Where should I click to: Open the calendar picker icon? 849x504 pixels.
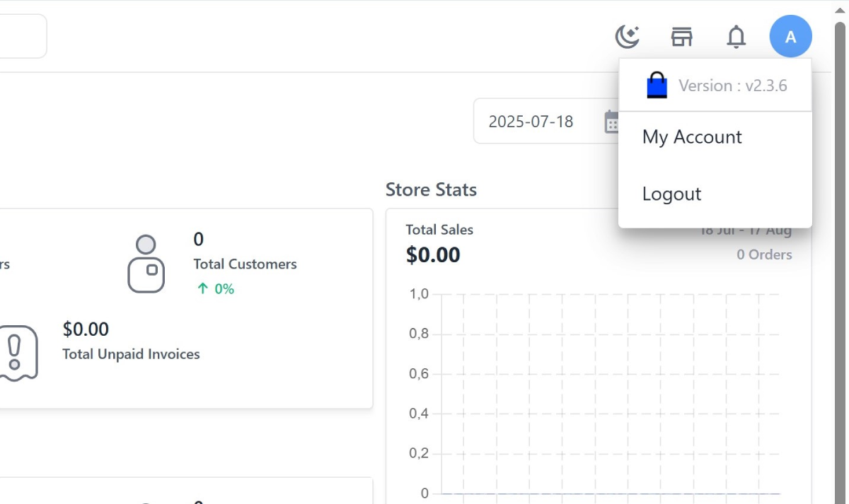tap(611, 122)
